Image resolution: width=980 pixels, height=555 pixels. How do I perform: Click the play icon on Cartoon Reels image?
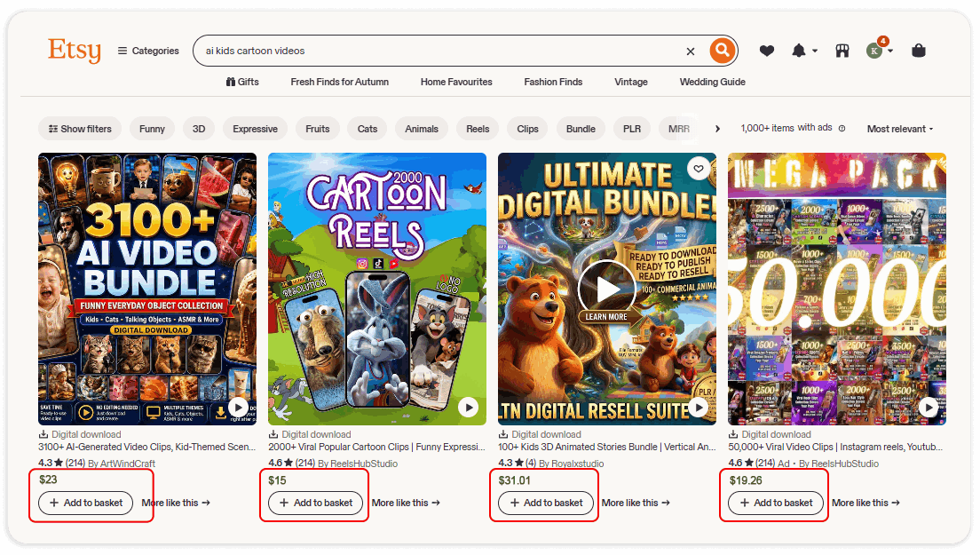point(468,408)
